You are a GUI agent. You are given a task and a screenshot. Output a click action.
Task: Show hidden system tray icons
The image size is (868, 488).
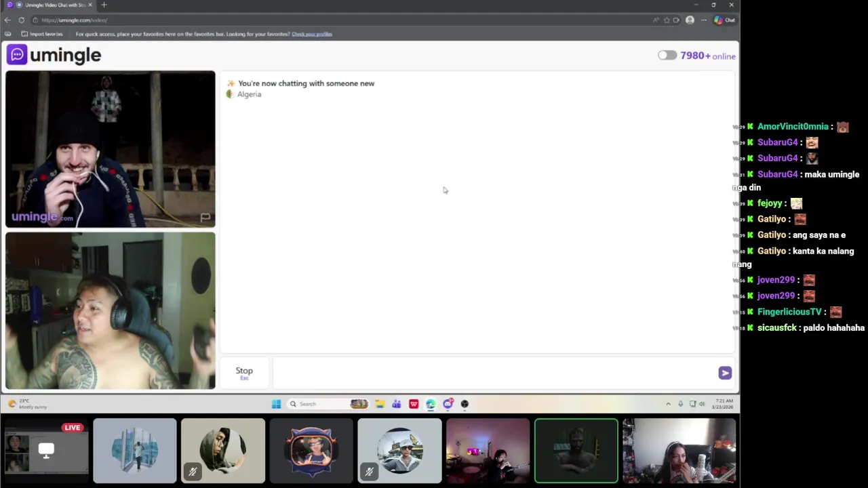pyautogui.click(x=668, y=404)
